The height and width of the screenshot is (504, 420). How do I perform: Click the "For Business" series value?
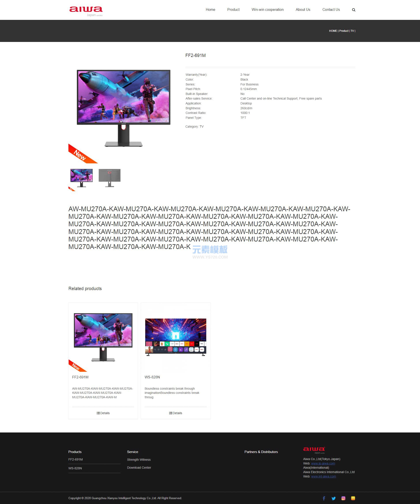[249, 84]
